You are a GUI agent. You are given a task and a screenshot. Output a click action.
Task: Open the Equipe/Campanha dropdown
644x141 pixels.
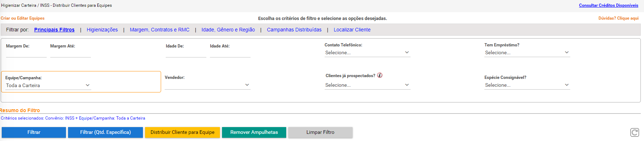coord(48,85)
